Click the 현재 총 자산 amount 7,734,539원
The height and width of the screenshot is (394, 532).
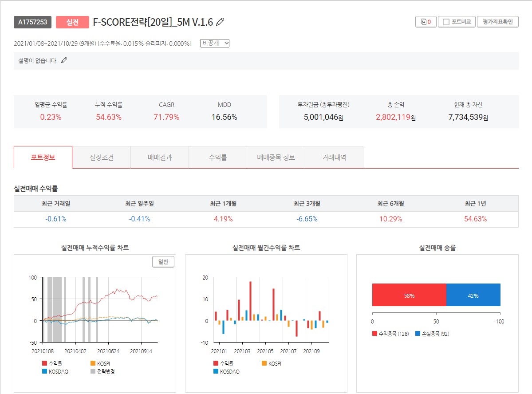[x=468, y=117]
